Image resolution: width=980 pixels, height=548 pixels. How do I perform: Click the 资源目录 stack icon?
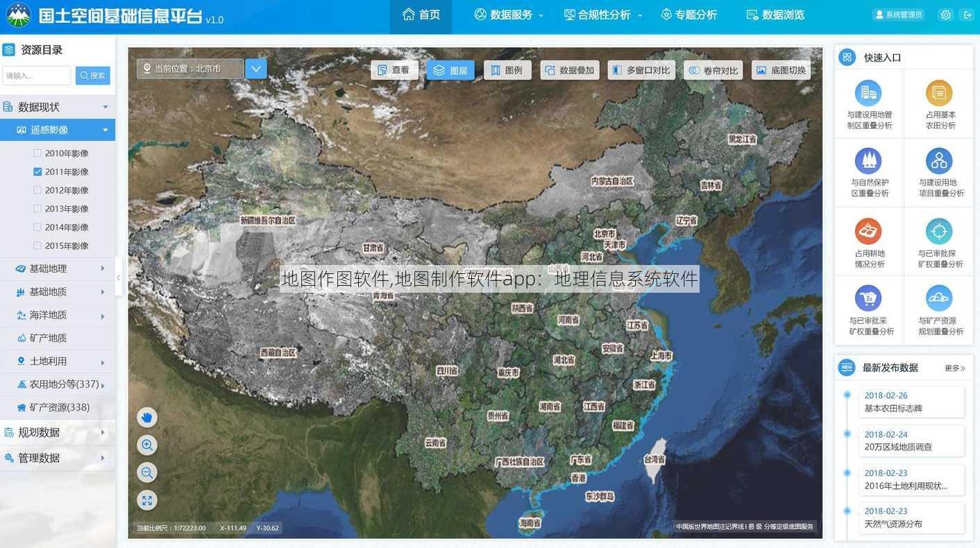point(8,50)
